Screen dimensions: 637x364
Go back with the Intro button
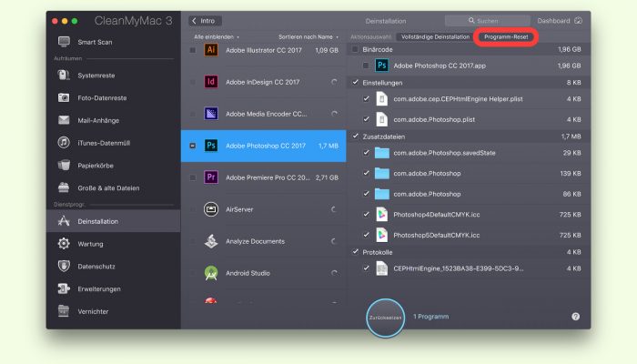205,21
